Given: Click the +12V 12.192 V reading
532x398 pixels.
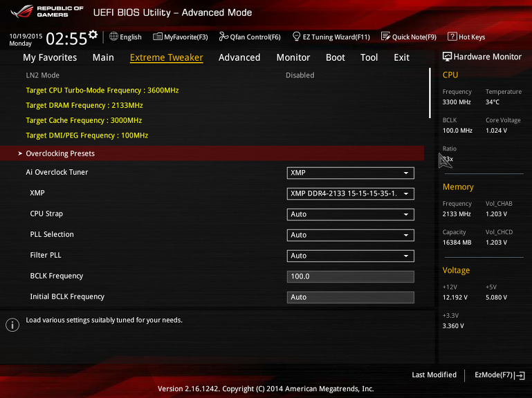Looking at the screenshot, I should 455,297.
